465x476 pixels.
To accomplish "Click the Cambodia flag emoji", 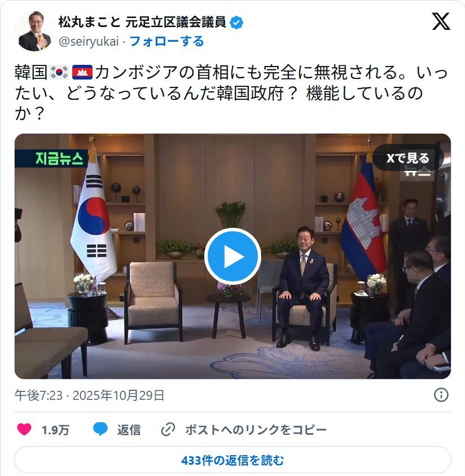I will [82, 72].
